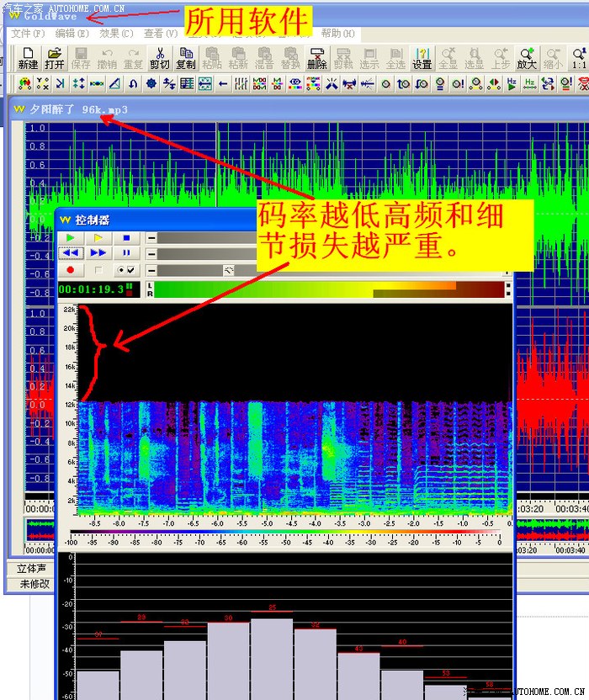Click the triangle ramp volume shape effect icon
589x700 pixels.
pyautogui.click(x=114, y=83)
